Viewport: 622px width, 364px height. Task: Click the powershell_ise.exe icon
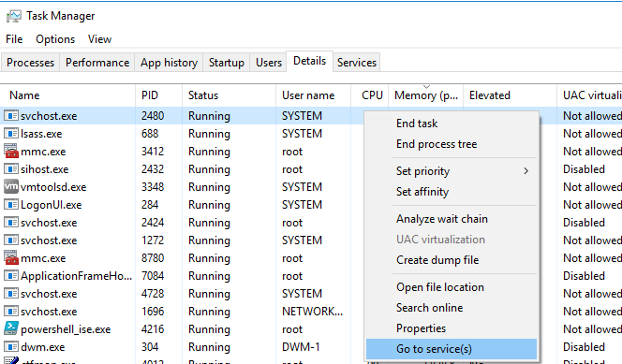pyautogui.click(x=11, y=328)
